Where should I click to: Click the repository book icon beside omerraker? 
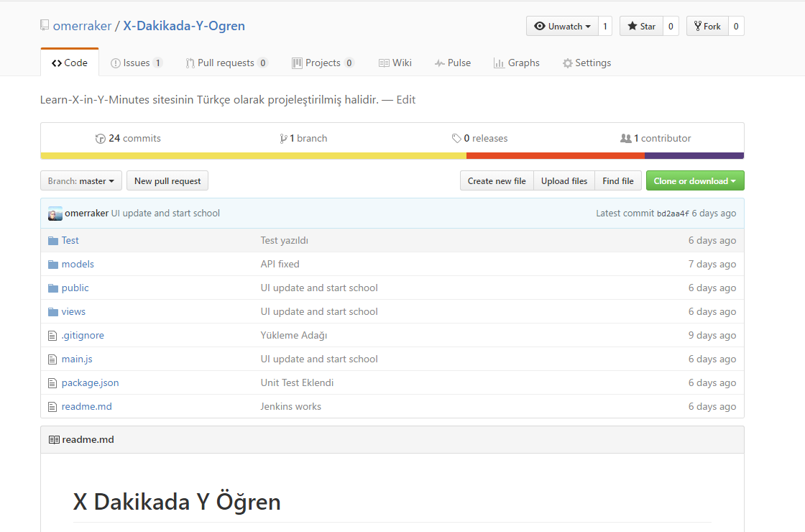(45, 25)
